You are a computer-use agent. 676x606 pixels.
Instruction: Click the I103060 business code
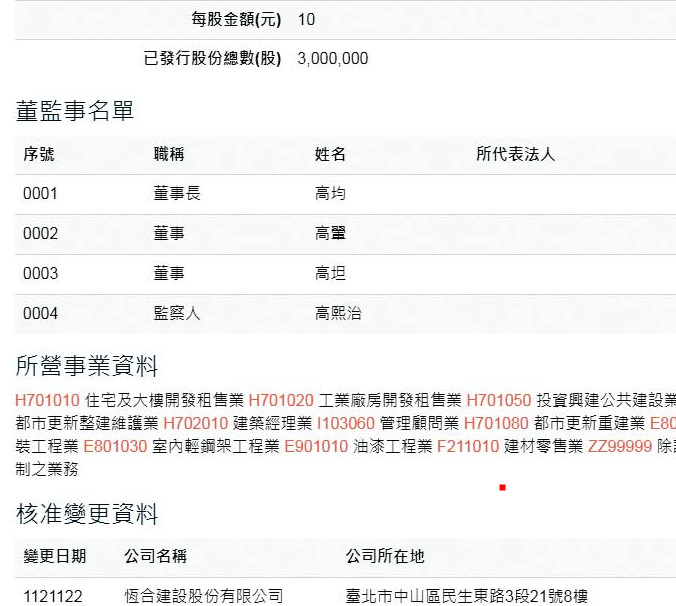click(x=345, y=423)
